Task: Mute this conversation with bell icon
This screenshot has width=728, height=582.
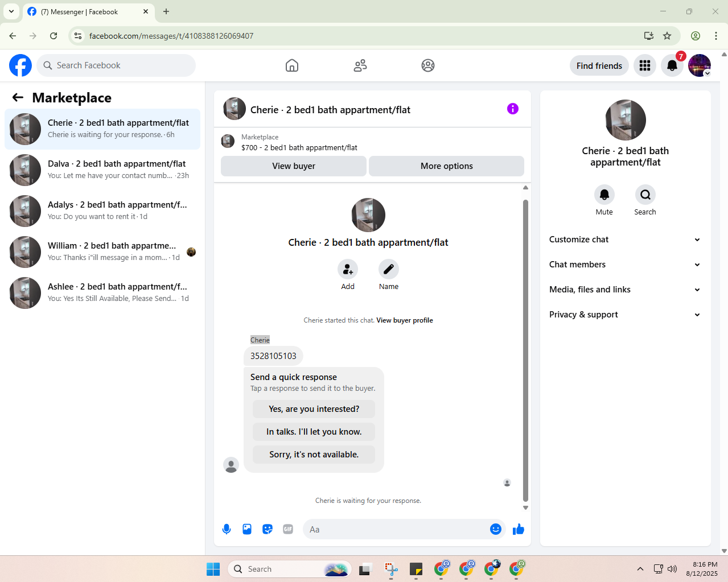Action: (x=604, y=195)
